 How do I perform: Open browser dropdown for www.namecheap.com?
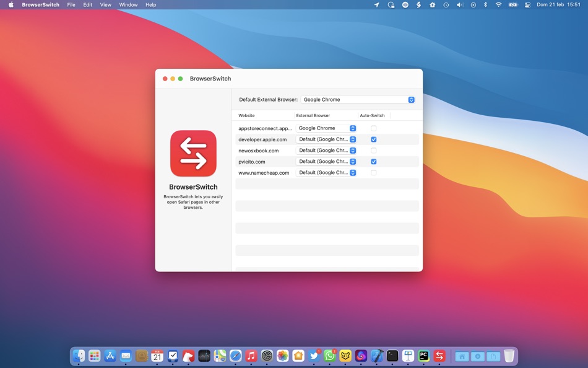coord(326,173)
